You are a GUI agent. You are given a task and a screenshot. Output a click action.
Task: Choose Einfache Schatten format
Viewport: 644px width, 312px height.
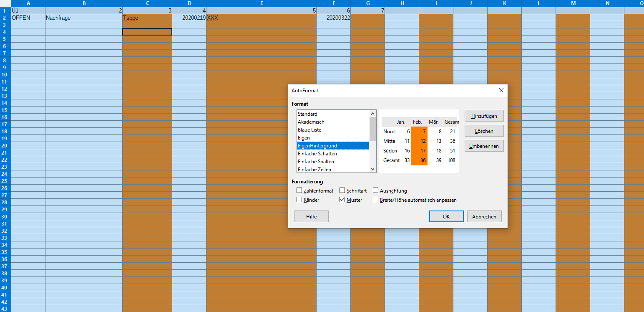[x=333, y=154]
